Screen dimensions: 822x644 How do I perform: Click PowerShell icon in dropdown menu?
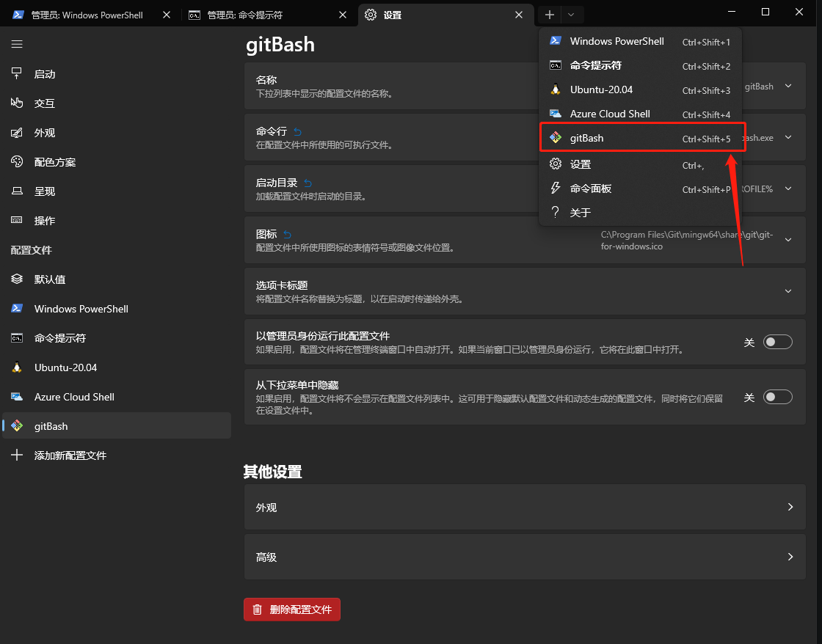pos(555,41)
